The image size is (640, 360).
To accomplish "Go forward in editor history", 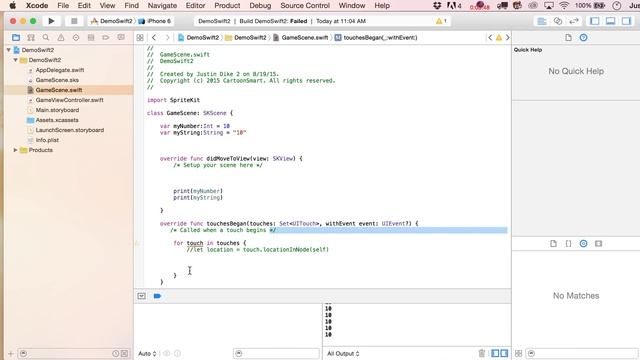I will coord(167,38).
